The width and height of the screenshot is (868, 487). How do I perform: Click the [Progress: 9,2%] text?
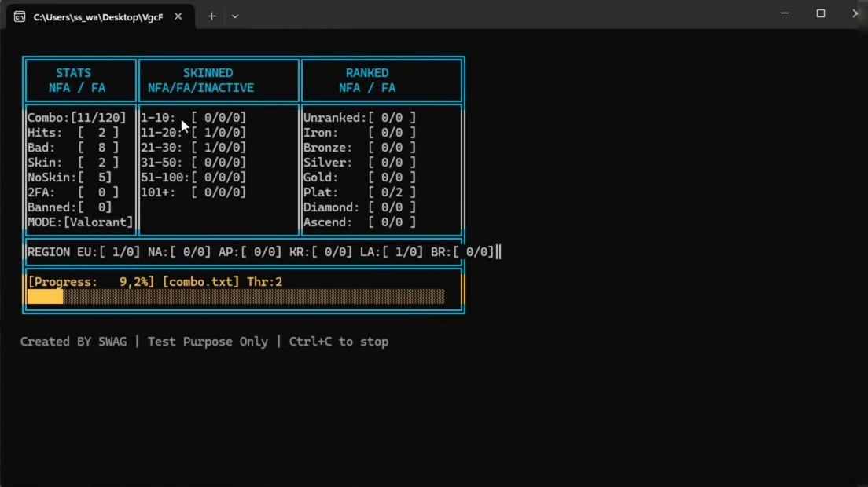click(91, 282)
